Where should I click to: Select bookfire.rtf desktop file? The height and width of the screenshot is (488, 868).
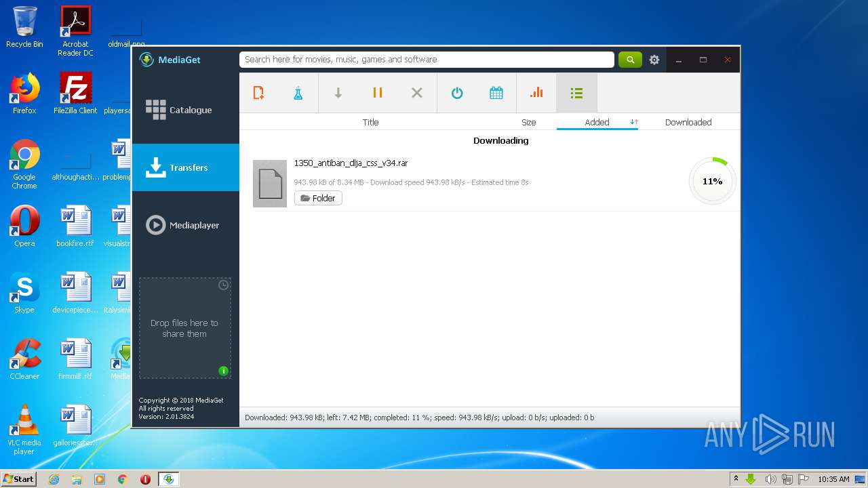[75, 226]
